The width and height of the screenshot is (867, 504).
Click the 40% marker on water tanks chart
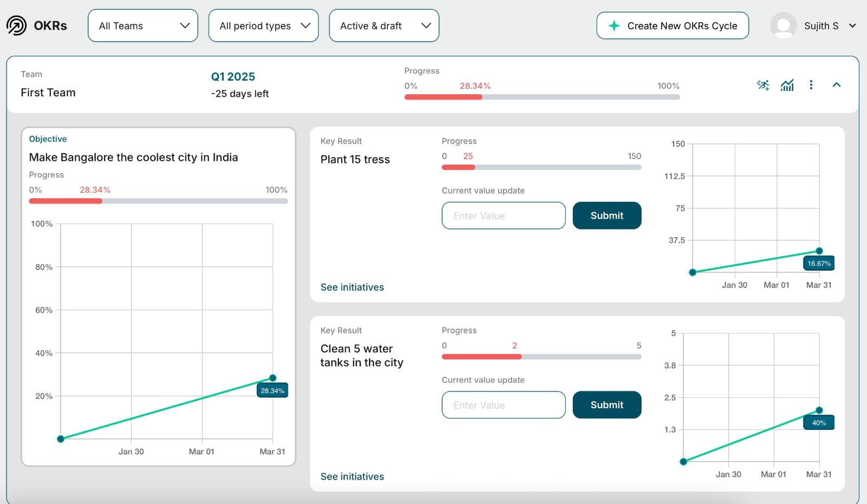pos(818,422)
